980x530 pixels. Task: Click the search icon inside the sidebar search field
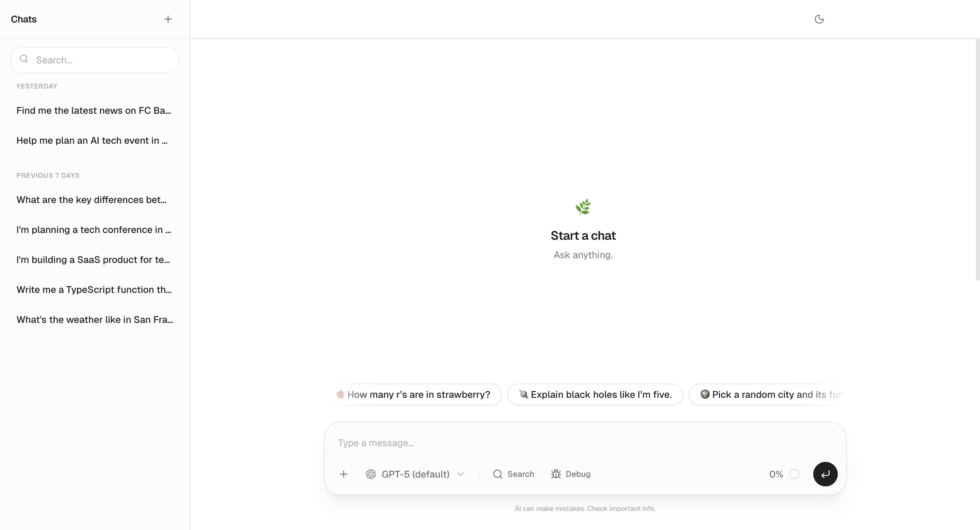24,59
